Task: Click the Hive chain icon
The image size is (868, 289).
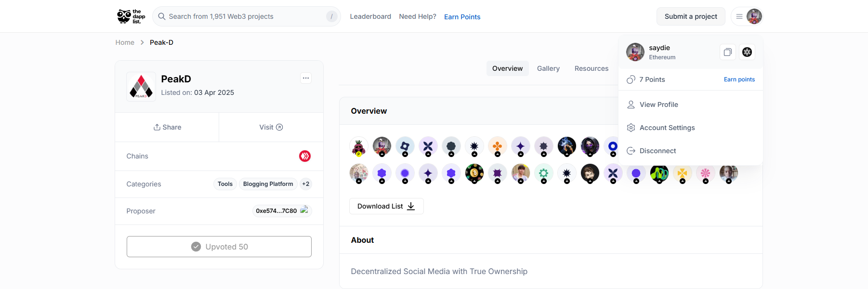Action: (x=305, y=156)
